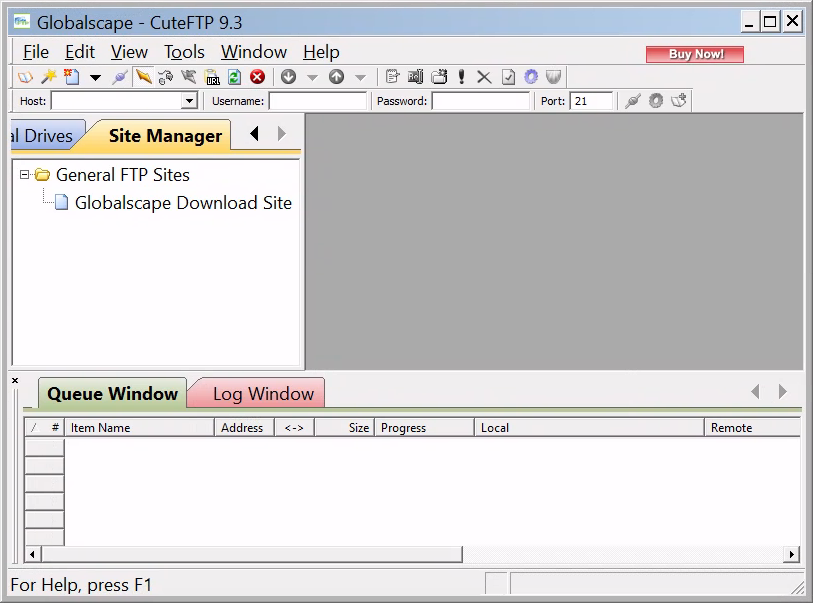Image resolution: width=813 pixels, height=603 pixels.
Task: Click the Delete X toolbar icon
Action: tap(484, 77)
